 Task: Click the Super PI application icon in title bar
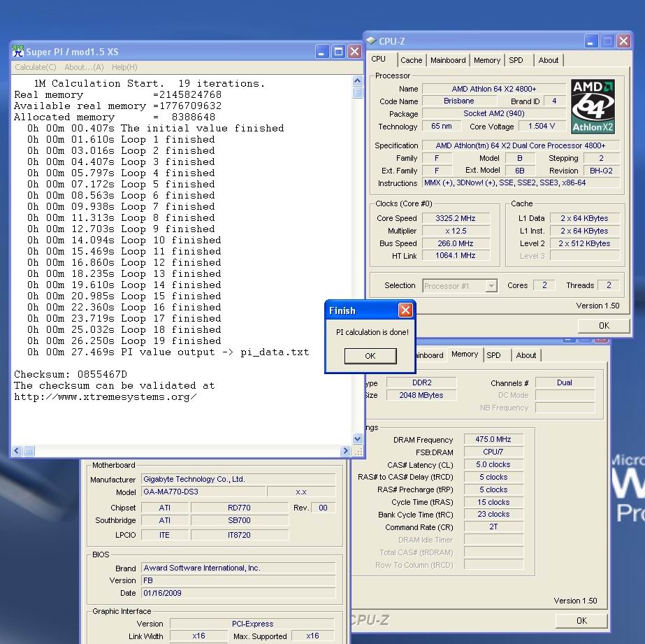click(18, 52)
